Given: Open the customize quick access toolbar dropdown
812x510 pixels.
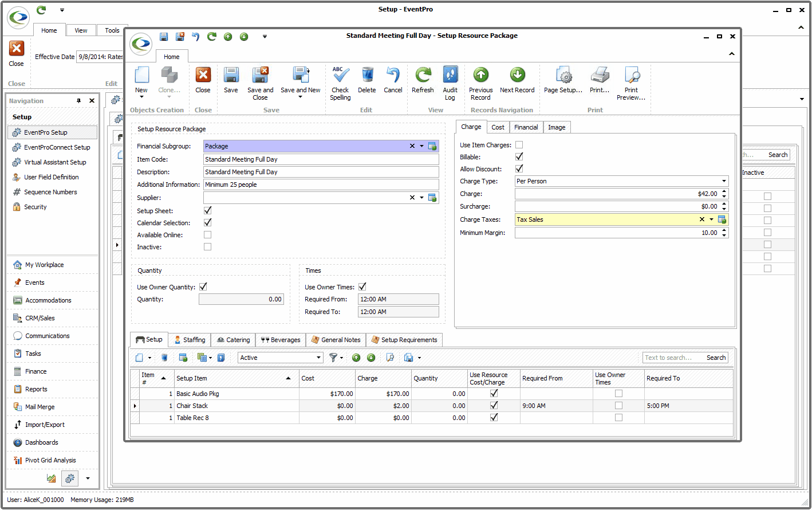Looking at the screenshot, I should coord(265,37).
